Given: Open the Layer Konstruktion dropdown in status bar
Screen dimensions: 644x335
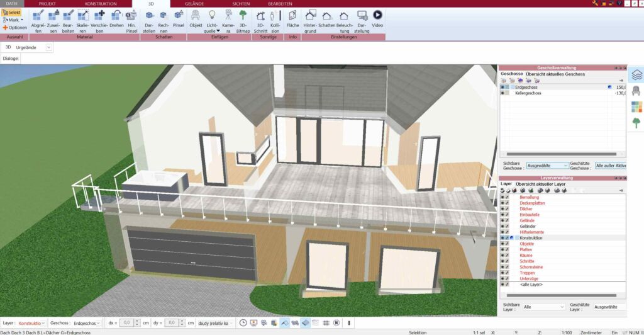Looking at the screenshot, I should click(31, 323).
